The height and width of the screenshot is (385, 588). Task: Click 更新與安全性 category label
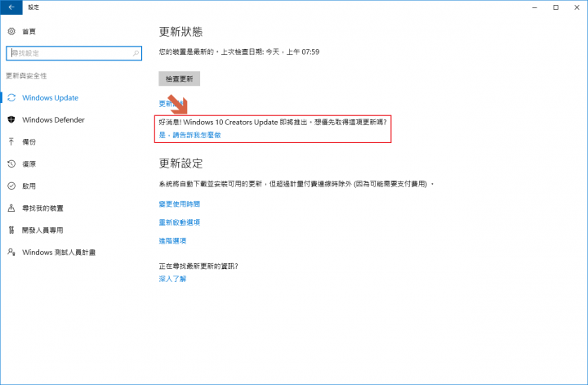pyautogui.click(x=26, y=76)
